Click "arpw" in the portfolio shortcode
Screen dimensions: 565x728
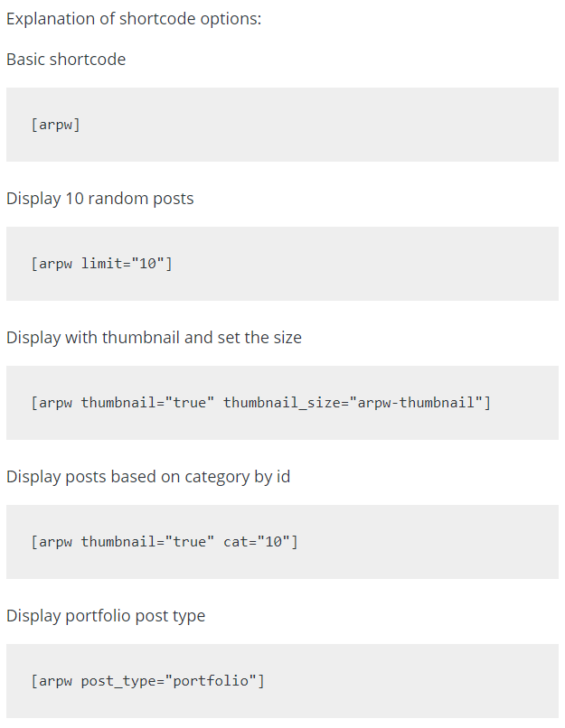pos(54,681)
